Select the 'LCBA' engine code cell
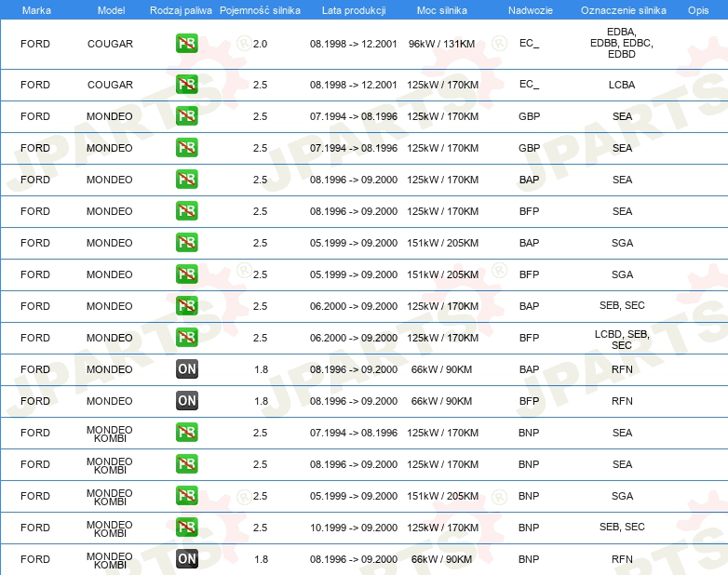The width and height of the screenshot is (728, 575). pos(622,85)
